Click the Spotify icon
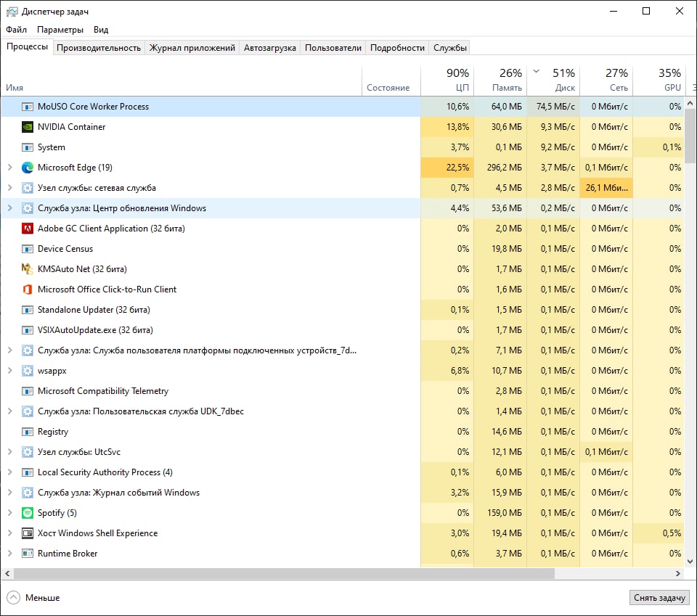Screen dimensions: 697x616 coord(28,513)
